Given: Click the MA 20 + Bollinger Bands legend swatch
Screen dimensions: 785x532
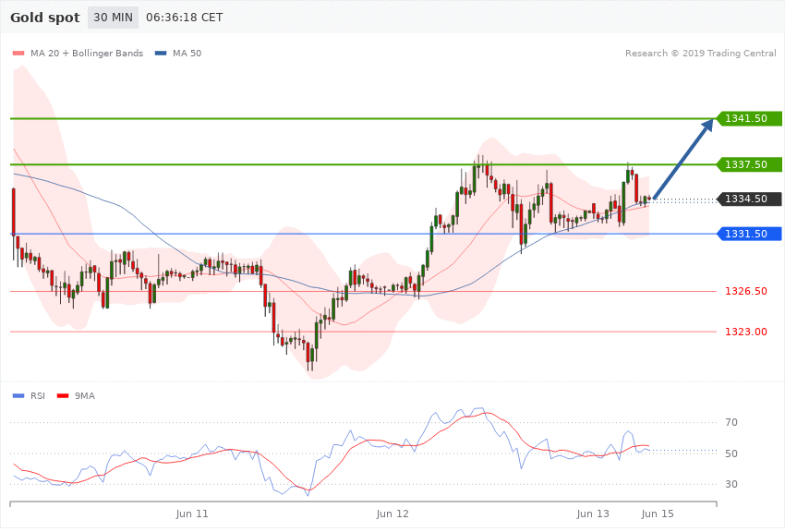Looking at the screenshot, I should click(18, 53).
